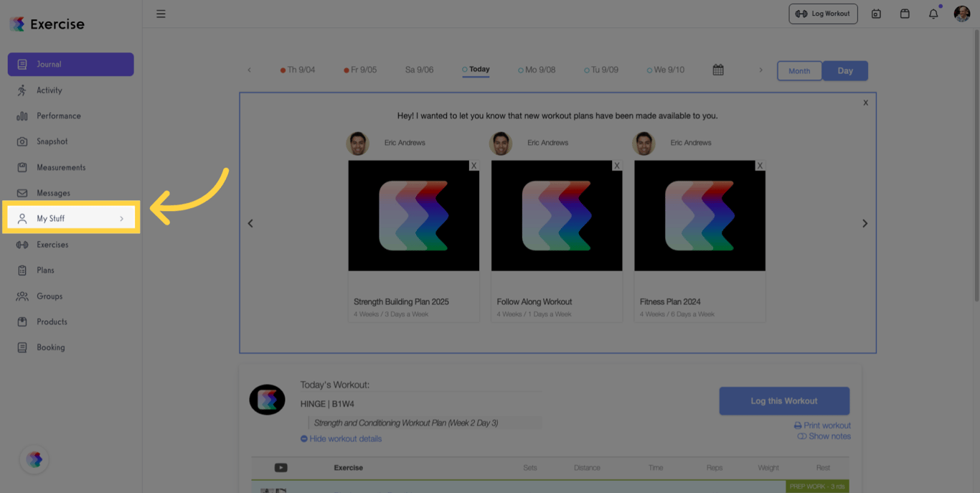Image resolution: width=980 pixels, height=493 pixels.
Task: Open the Activity menu item
Action: pyautogui.click(x=70, y=90)
